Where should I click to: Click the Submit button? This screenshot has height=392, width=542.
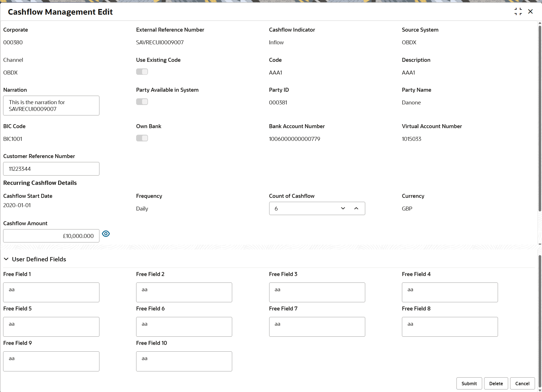(469, 384)
